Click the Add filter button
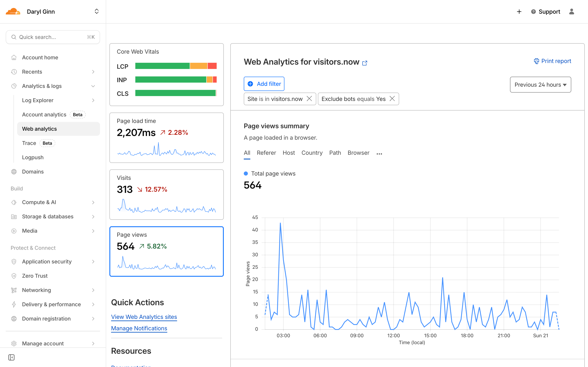The width and height of the screenshot is (588, 367). pyautogui.click(x=264, y=84)
